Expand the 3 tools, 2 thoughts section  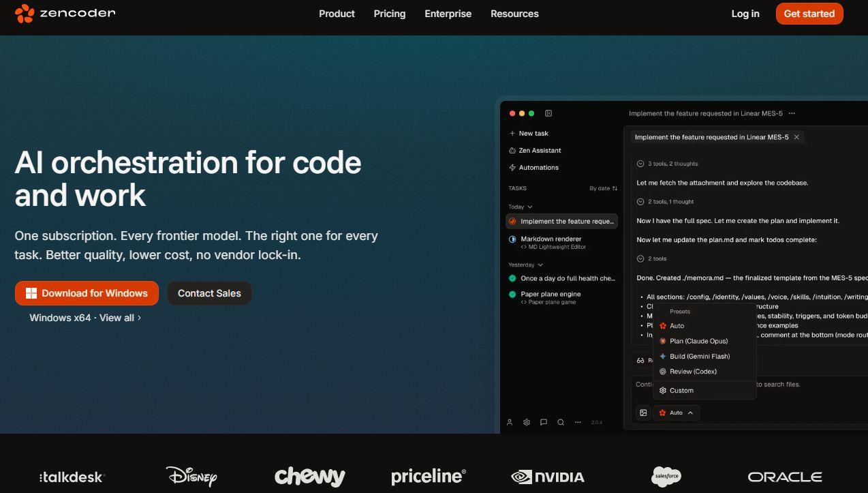[668, 164]
